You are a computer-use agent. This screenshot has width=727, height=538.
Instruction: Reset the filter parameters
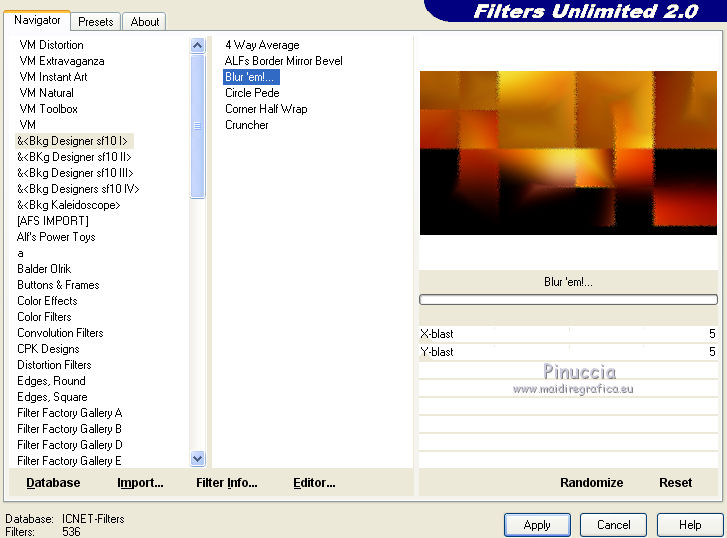coord(676,483)
